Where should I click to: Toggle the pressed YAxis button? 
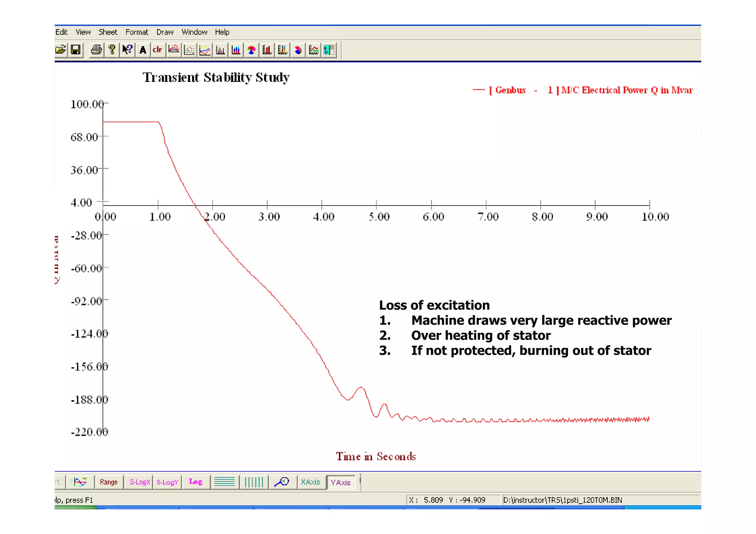[x=340, y=482]
